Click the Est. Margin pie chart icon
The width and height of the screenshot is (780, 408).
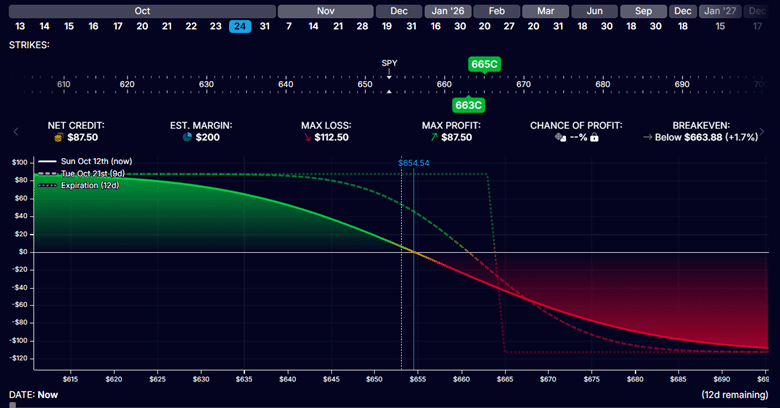tap(187, 138)
